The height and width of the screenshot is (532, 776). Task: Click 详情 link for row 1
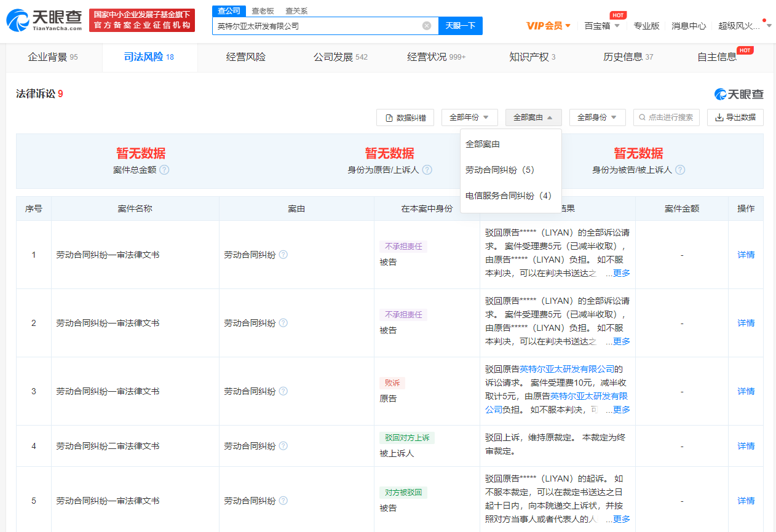[x=745, y=255]
